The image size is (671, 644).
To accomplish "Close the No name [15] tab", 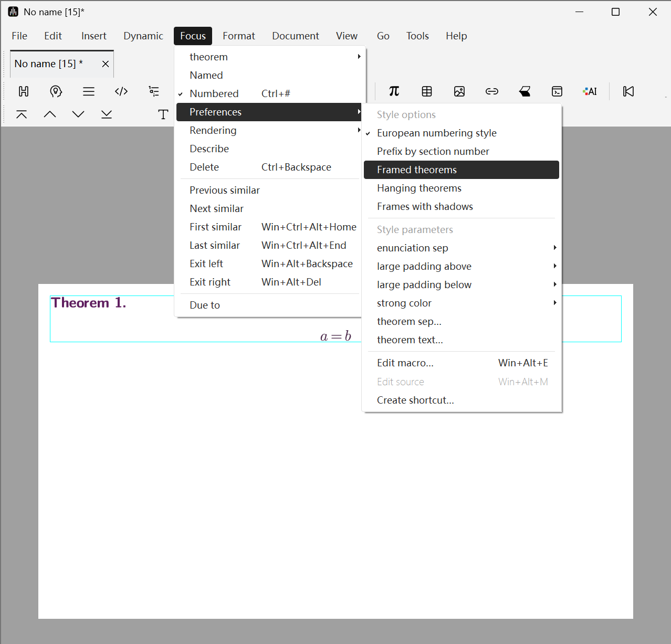I will pyautogui.click(x=106, y=64).
